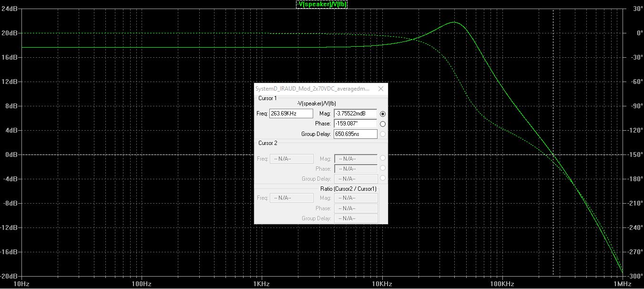The width and height of the screenshot is (644, 289).
Task: Click the Ratio Group Delay N/A field
Action: coord(356,218)
